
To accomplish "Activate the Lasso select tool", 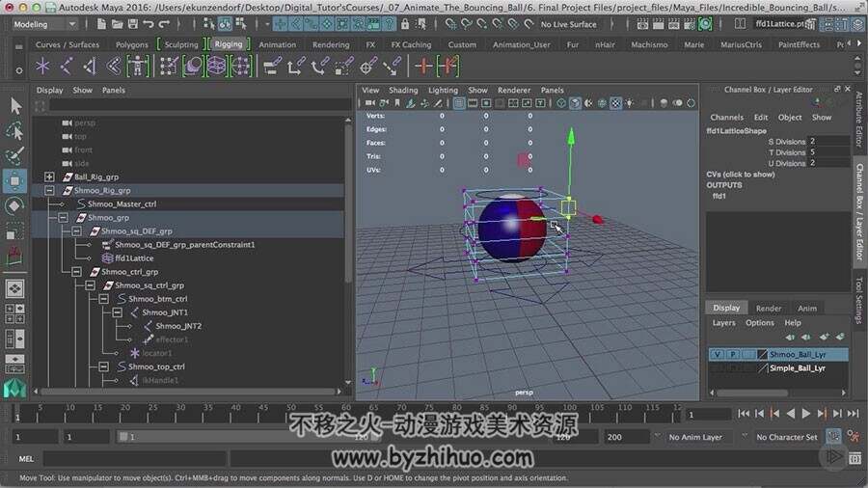I will tap(14, 130).
